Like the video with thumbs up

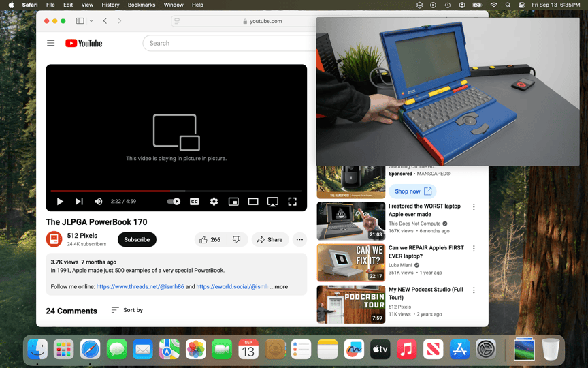tap(210, 240)
